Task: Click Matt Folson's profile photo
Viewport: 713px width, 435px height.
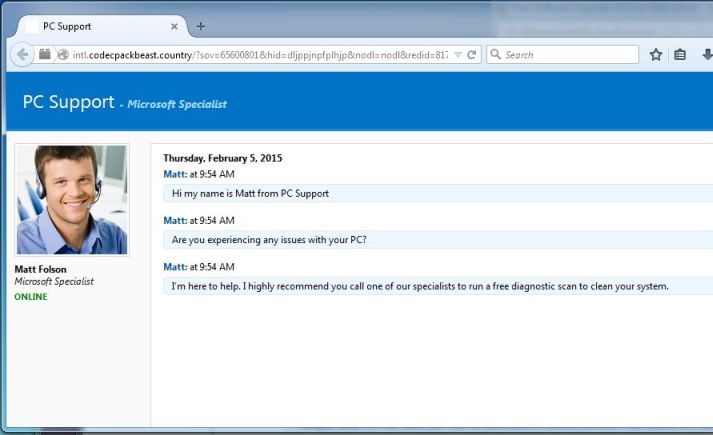Action: tap(72, 200)
